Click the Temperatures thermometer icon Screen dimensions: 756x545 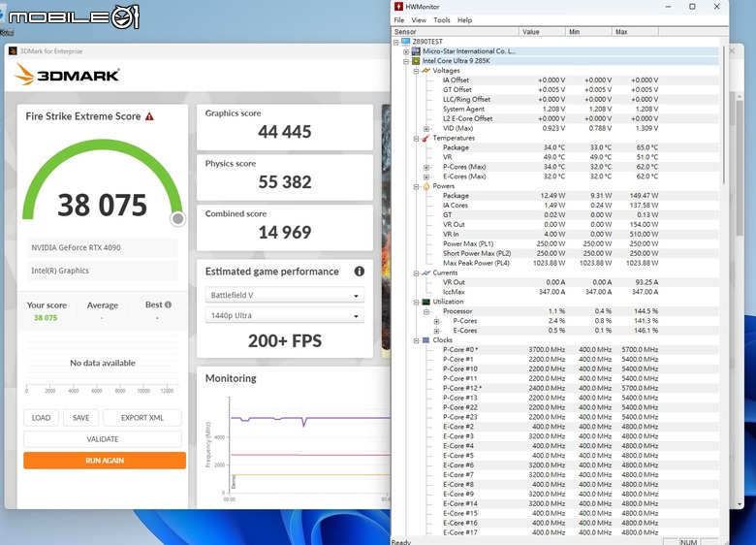[x=425, y=138]
